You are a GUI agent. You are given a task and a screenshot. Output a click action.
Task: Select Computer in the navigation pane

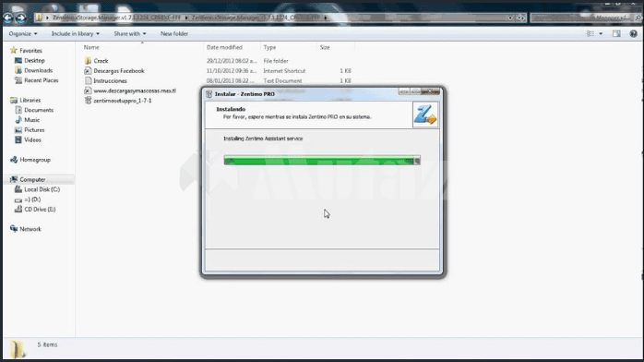pos(32,179)
